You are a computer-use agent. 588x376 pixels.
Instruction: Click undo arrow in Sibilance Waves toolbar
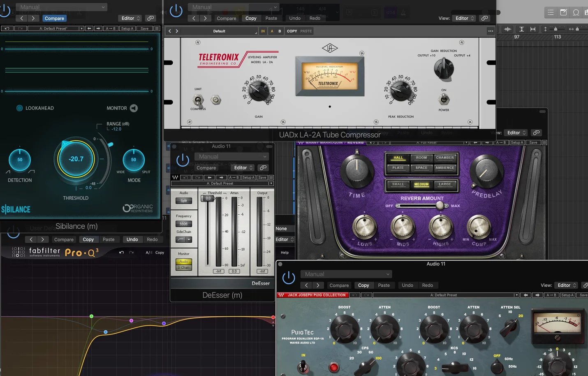tap(7, 28)
